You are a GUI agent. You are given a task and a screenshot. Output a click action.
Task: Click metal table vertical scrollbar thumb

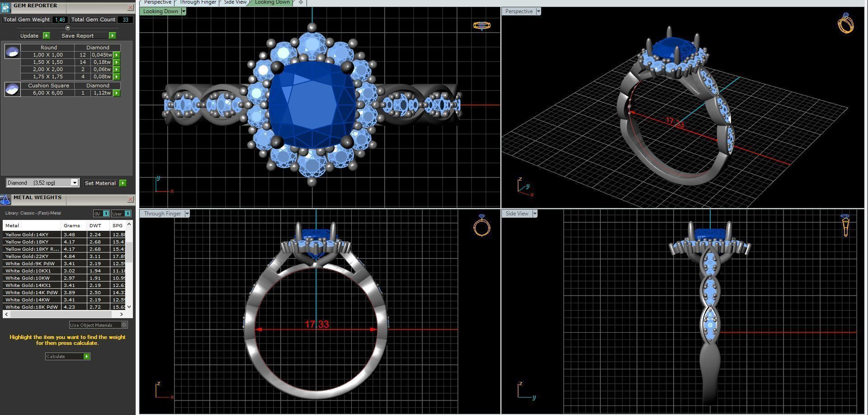point(129,252)
